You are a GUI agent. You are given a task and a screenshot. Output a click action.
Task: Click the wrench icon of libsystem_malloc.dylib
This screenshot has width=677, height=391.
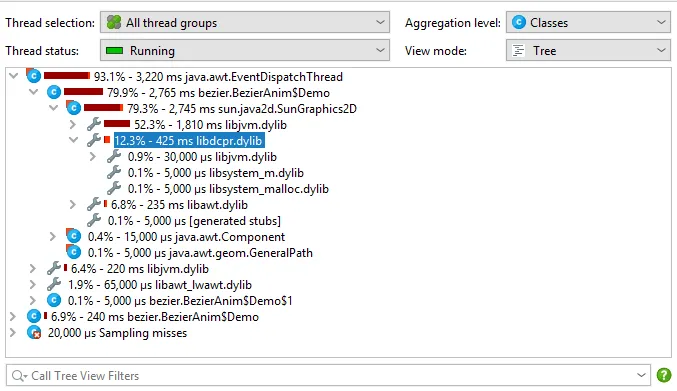tap(114, 188)
